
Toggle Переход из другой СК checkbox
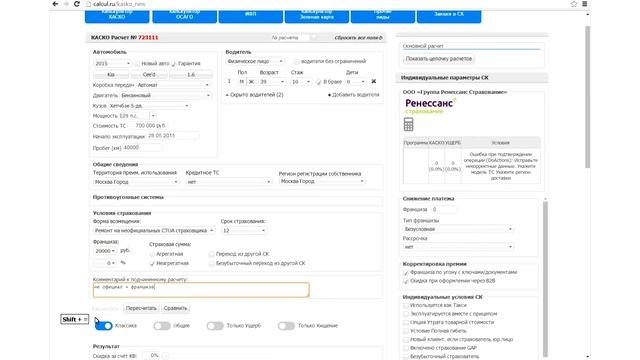[x=211, y=254]
